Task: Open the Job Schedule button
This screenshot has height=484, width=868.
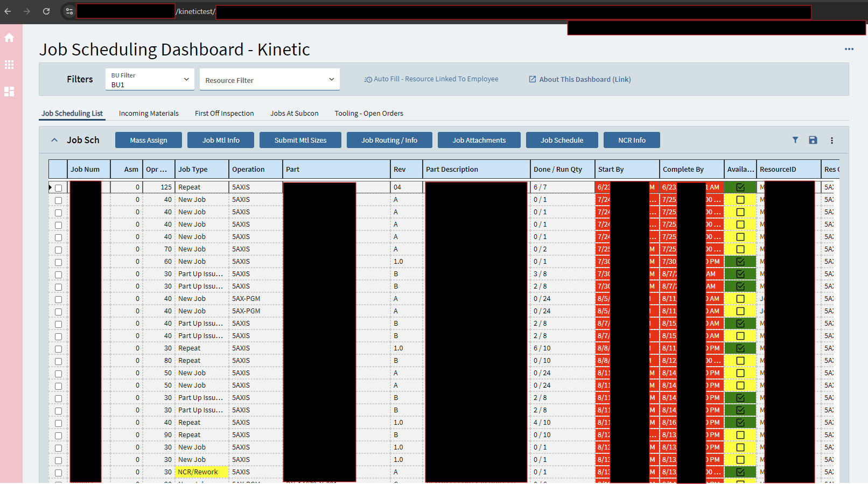Action: click(562, 140)
